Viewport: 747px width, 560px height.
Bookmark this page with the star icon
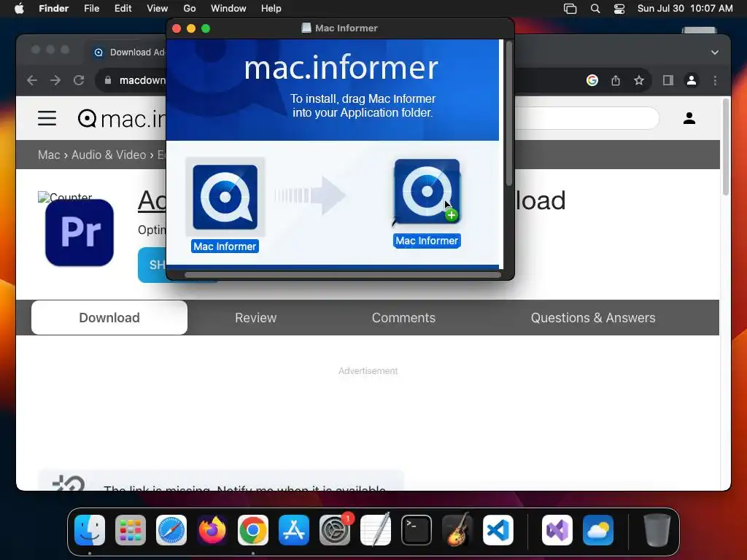pos(639,80)
